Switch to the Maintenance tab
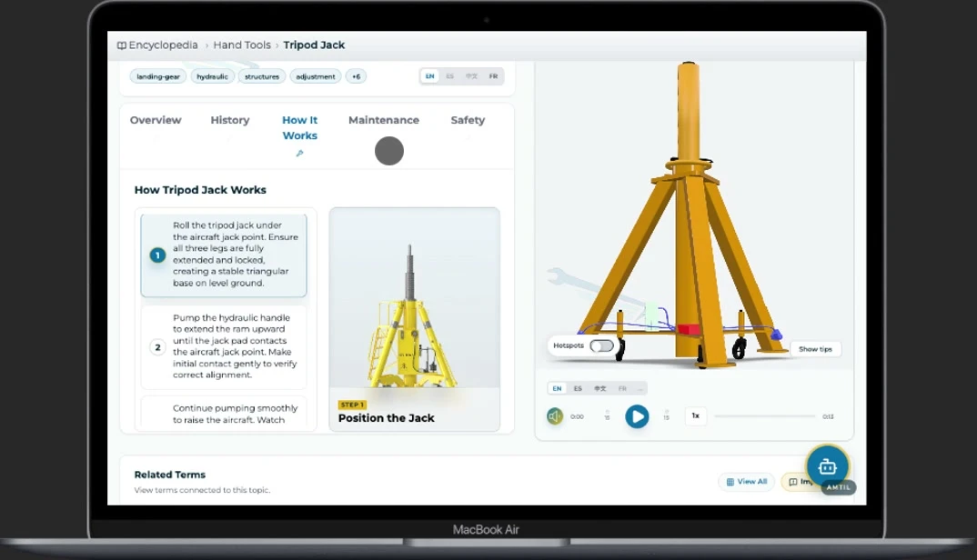Viewport: 977px width, 560px height. [384, 120]
